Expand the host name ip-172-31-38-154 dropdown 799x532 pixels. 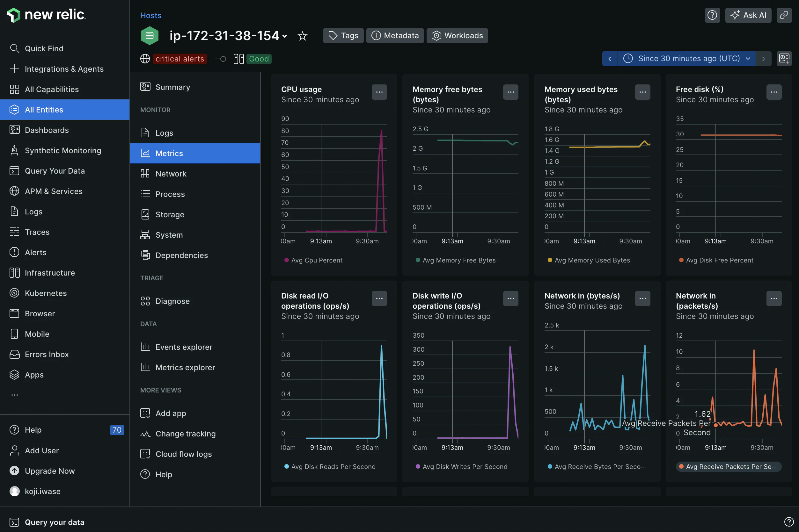pos(229,36)
